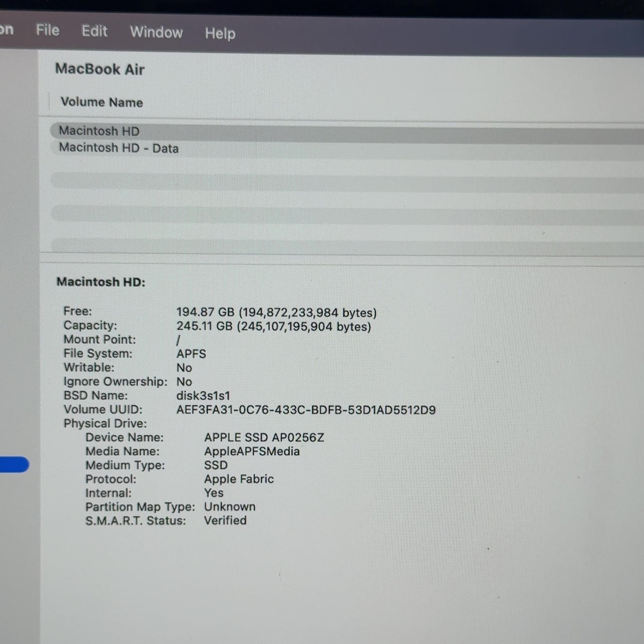The width and height of the screenshot is (644, 644).
Task: Click the Internal value Yes
Action: click(x=214, y=493)
